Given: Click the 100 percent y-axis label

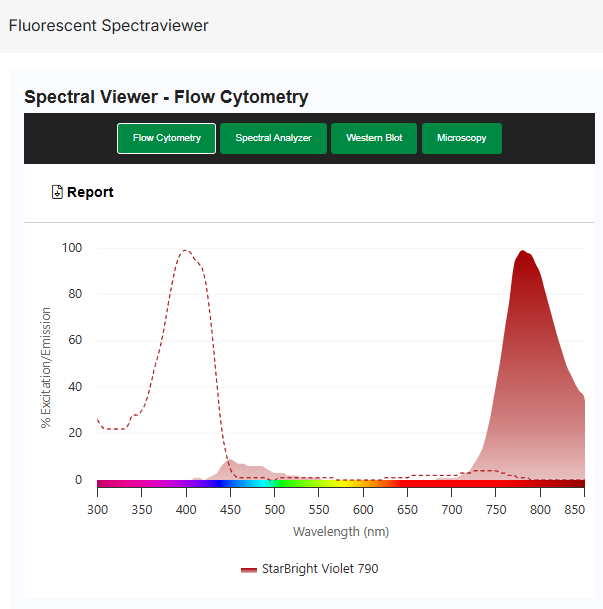Looking at the screenshot, I should (71, 247).
